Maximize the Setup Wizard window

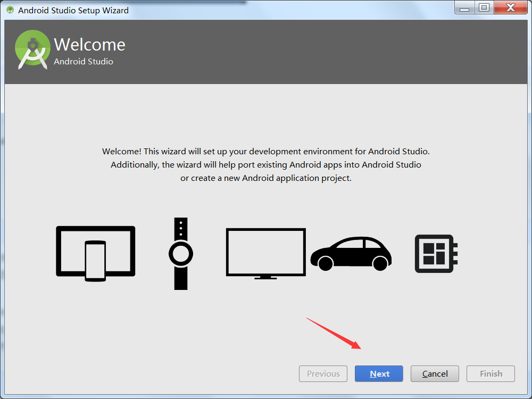coord(484,8)
